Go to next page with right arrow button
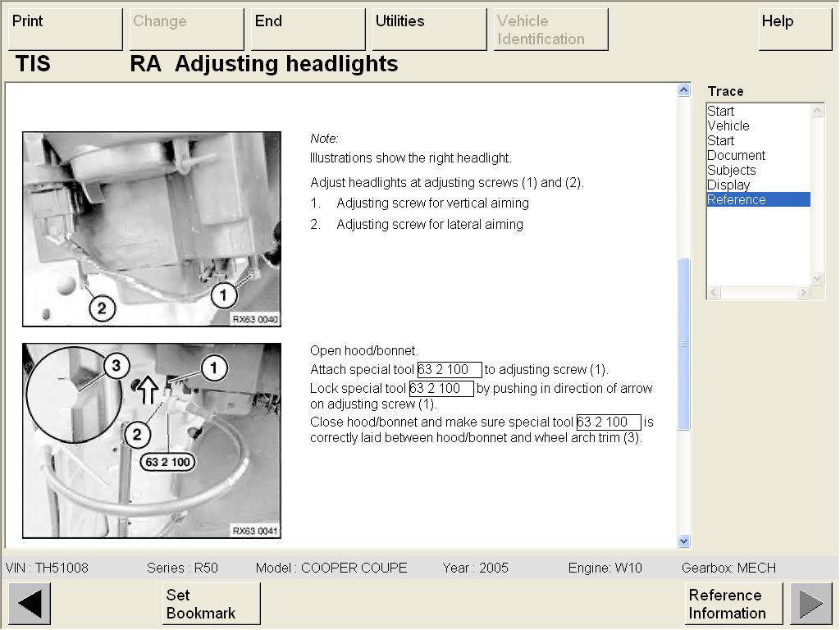The height and width of the screenshot is (630, 840). tap(811, 604)
